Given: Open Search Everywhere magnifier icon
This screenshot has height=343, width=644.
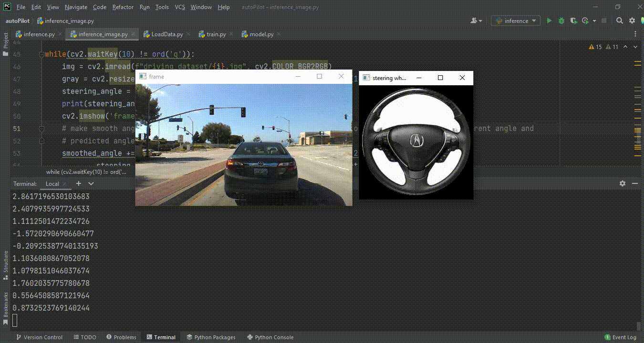Looking at the screenshot, I should click(x=620, y=21).
